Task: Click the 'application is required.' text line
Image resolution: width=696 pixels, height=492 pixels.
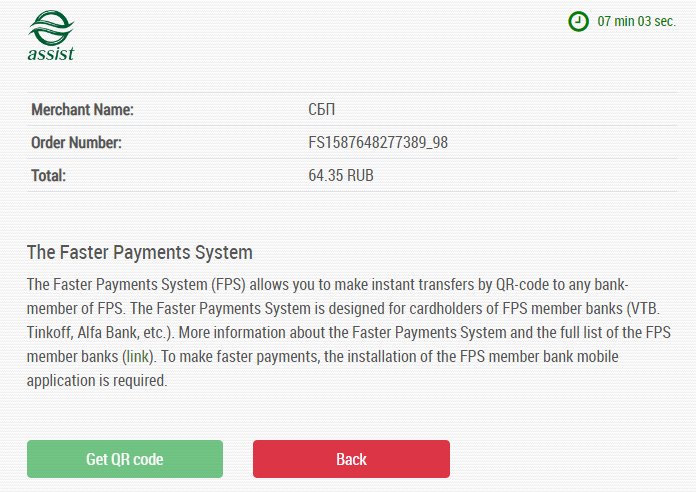Action: 96,381
